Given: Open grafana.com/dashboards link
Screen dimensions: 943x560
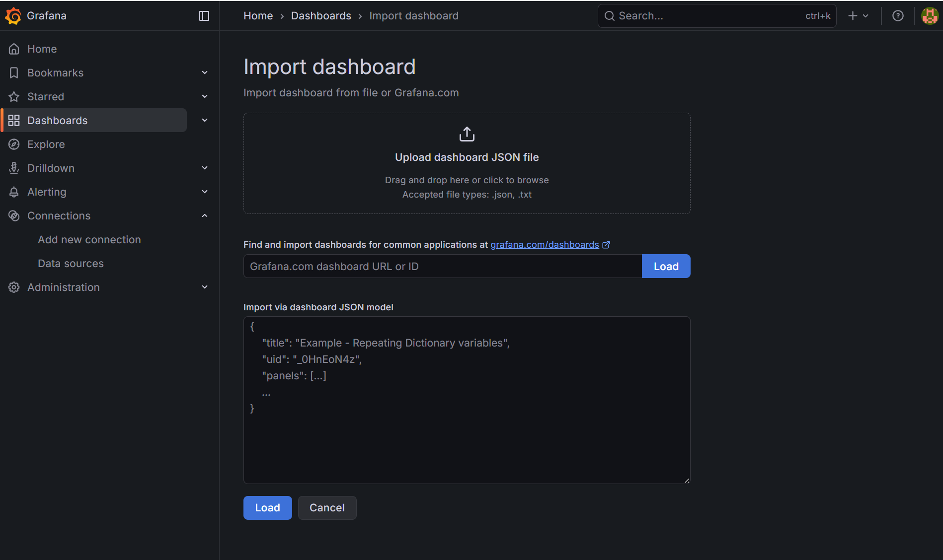Looking at the screenshot, I should (x=545, y=245).
